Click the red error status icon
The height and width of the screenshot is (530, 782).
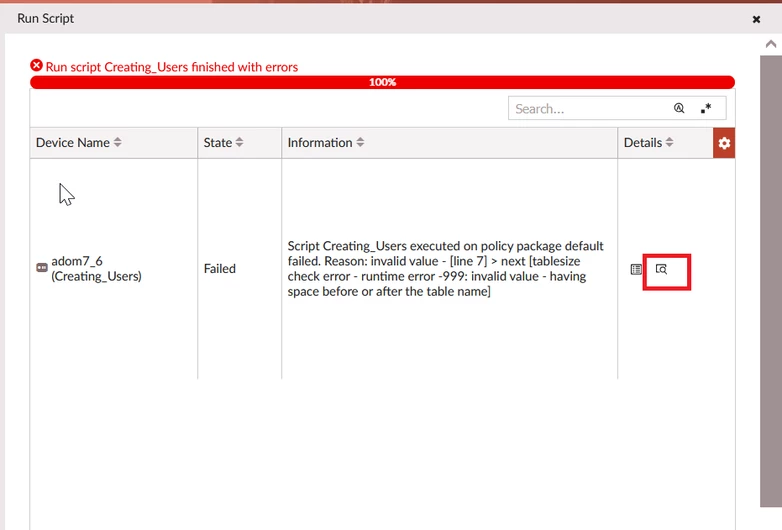(x=36, y=66)
